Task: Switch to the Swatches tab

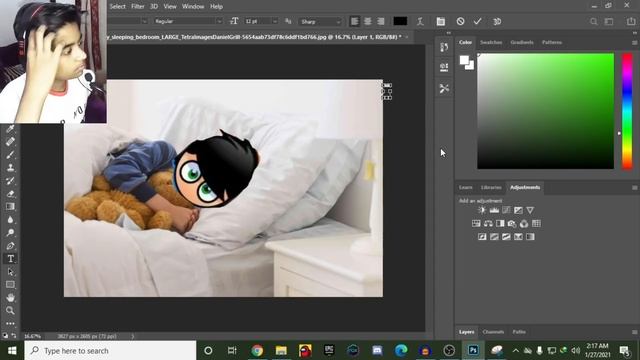Action: [x=491, y=42]
